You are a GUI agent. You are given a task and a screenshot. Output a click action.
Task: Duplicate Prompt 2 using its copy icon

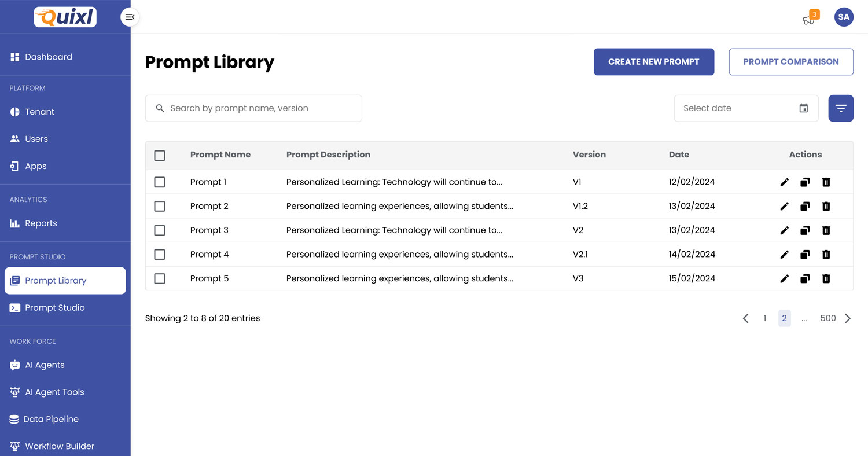805,207
